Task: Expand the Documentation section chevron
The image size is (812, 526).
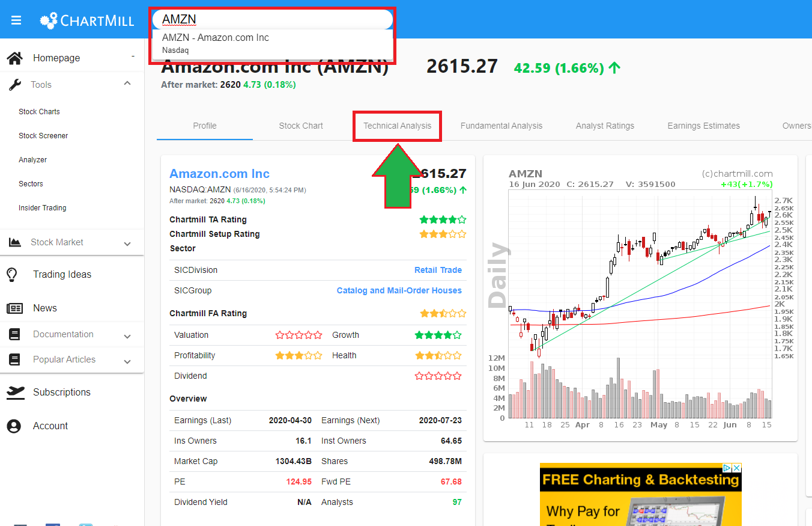Action: [x=127, y=336]
